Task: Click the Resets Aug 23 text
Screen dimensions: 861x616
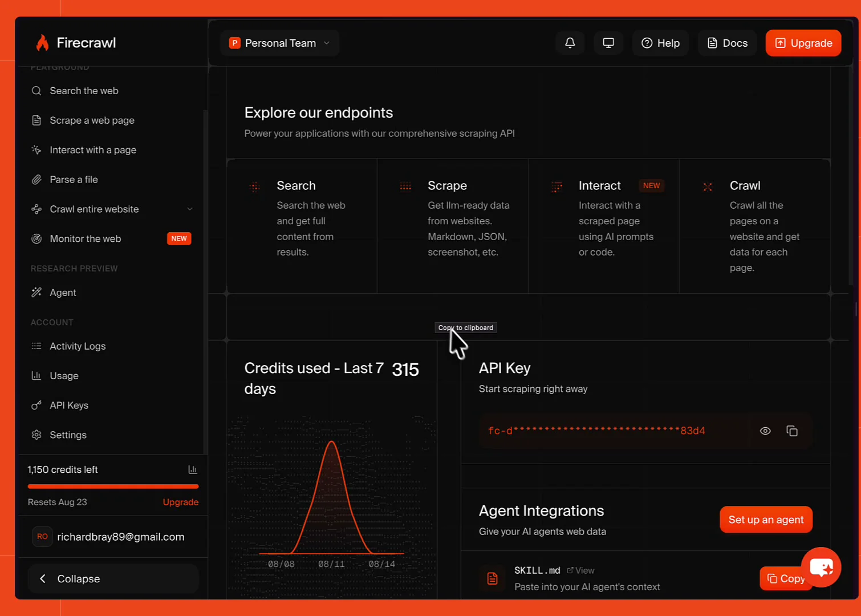Action: tap(57, 502)
